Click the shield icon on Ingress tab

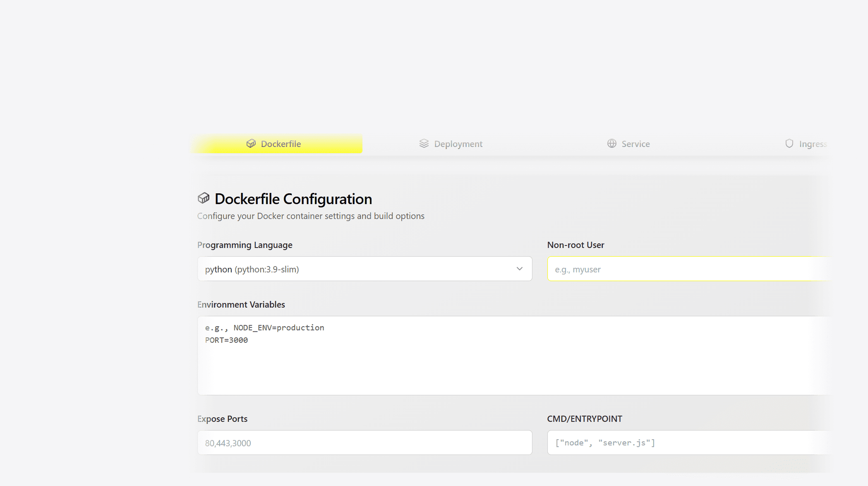click(789, 144)
